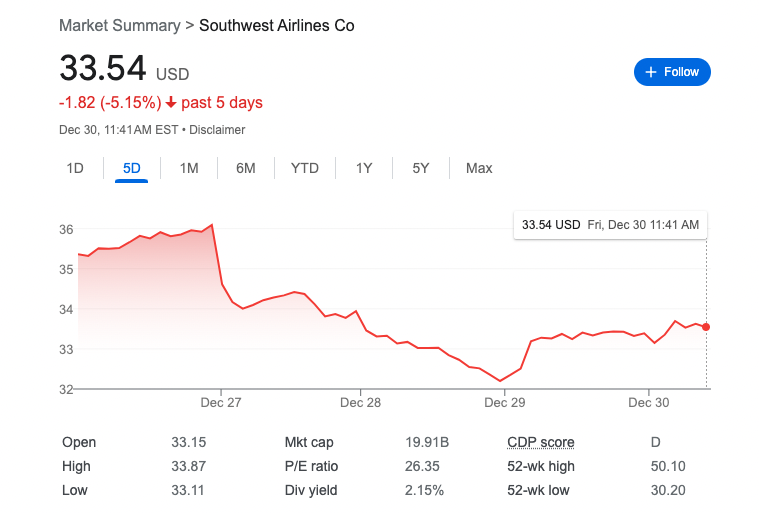
Task: Click the 52-wk high label
Action: [x=540, y=466]
